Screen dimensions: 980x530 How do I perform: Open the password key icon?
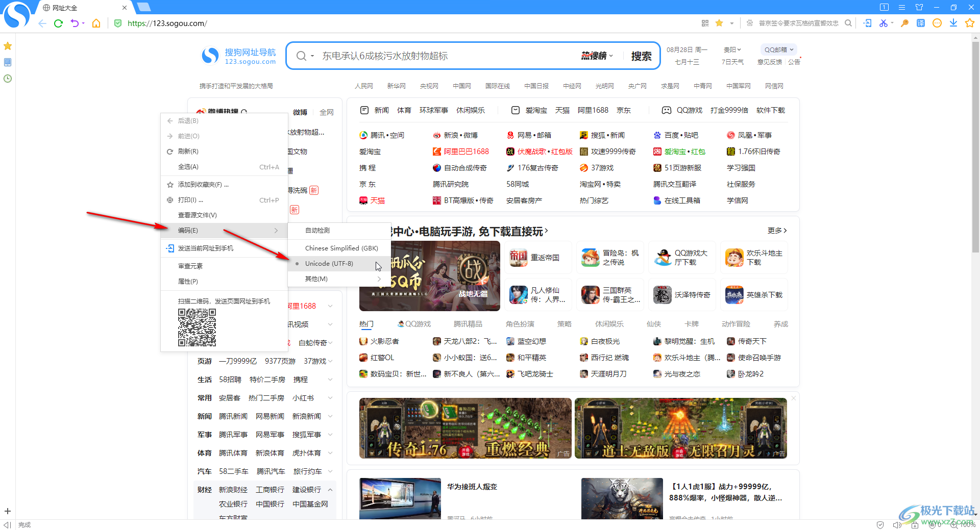coord(904,23)
